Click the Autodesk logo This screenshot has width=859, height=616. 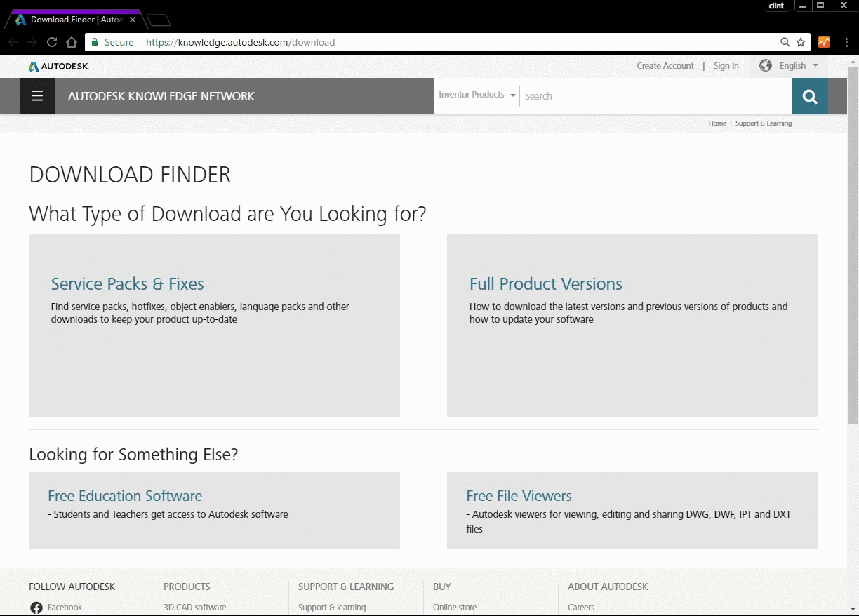(x=59, y=66)
